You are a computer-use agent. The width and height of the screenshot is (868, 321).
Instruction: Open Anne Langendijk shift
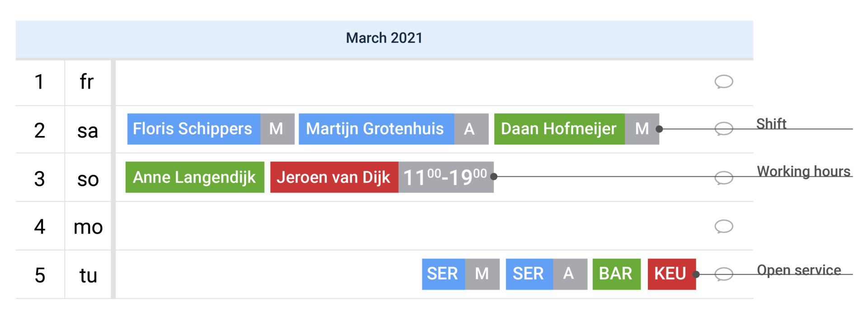[x=195, y=177]
